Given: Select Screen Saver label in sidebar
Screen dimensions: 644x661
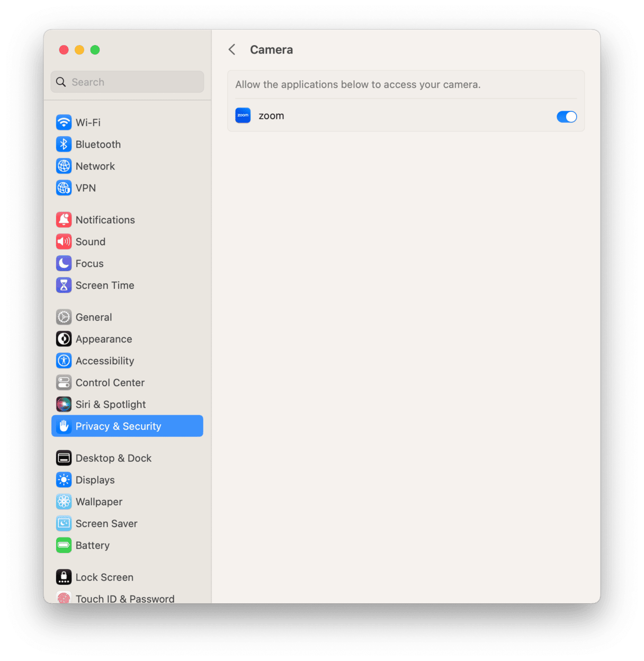Looking at the screenshot, I should point(106,523).
